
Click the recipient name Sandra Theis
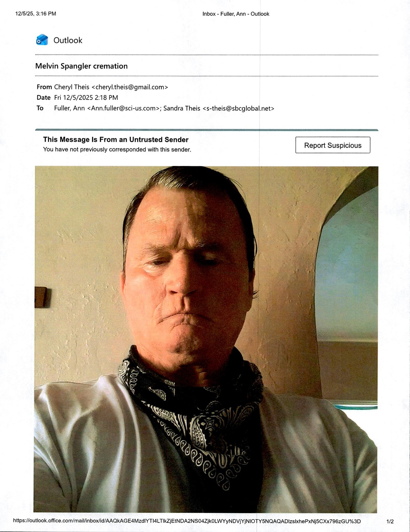point(182,108)
